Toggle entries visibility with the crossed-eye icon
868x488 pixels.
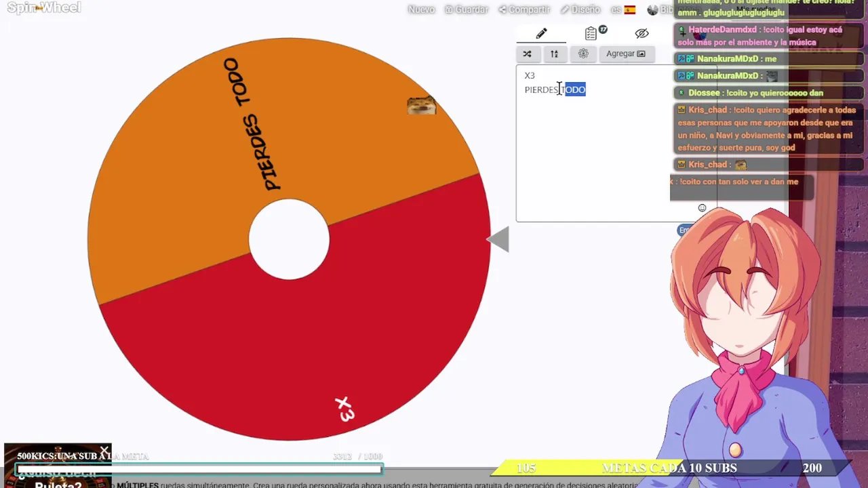click(642, 33)
